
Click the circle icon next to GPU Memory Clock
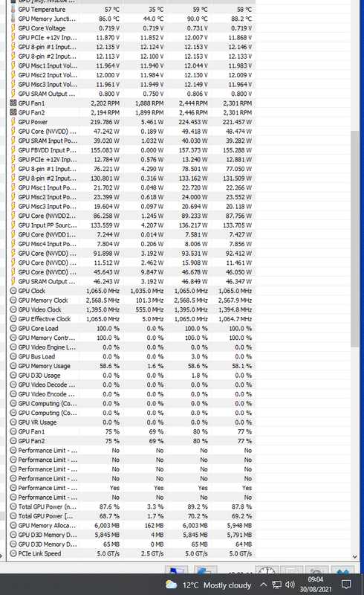pos(13,300)
